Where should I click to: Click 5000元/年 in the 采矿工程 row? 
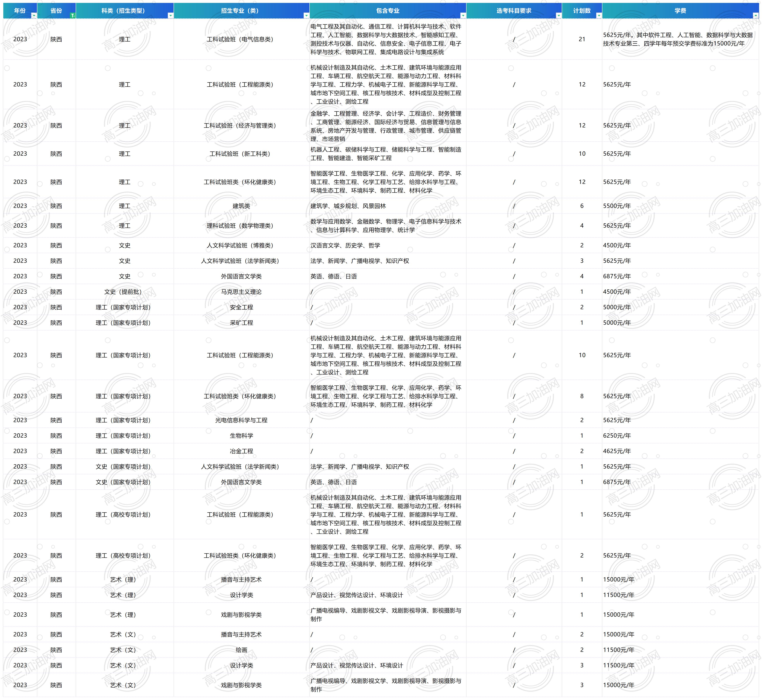point(681,323)
